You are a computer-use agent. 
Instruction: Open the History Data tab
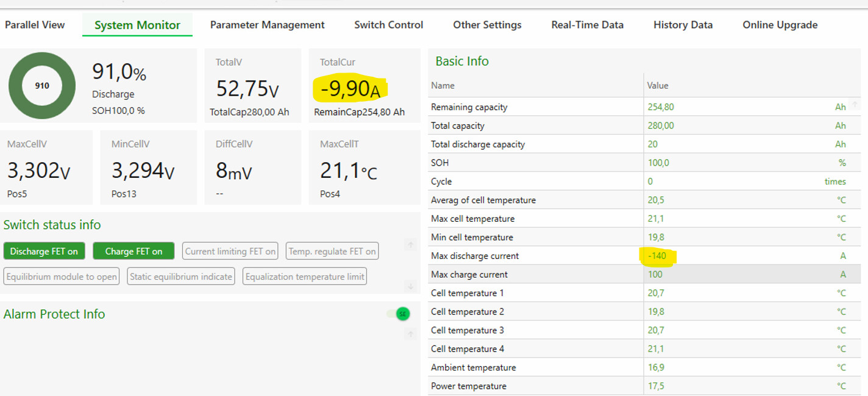point(683,25)
